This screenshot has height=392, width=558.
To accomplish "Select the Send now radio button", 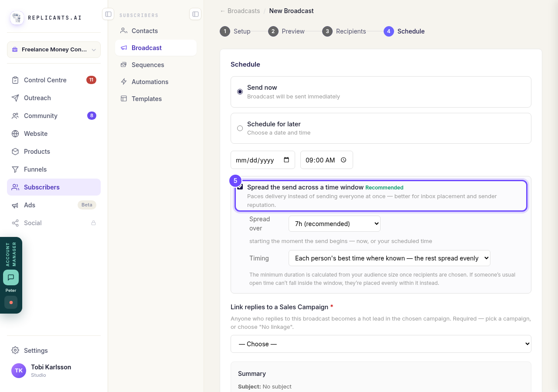I will (240, 92).
